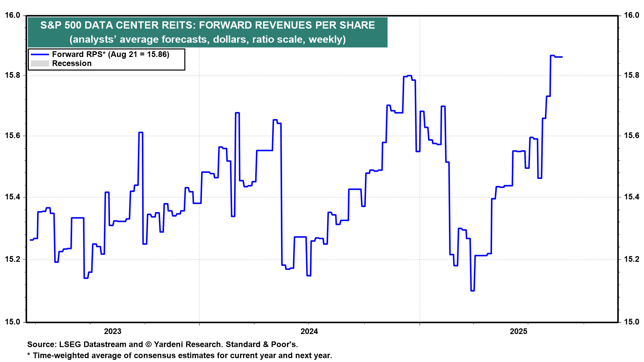Click the time-weighted average footnote text
The width and height of the screenshot is (644, 362).
click(179, 355)
